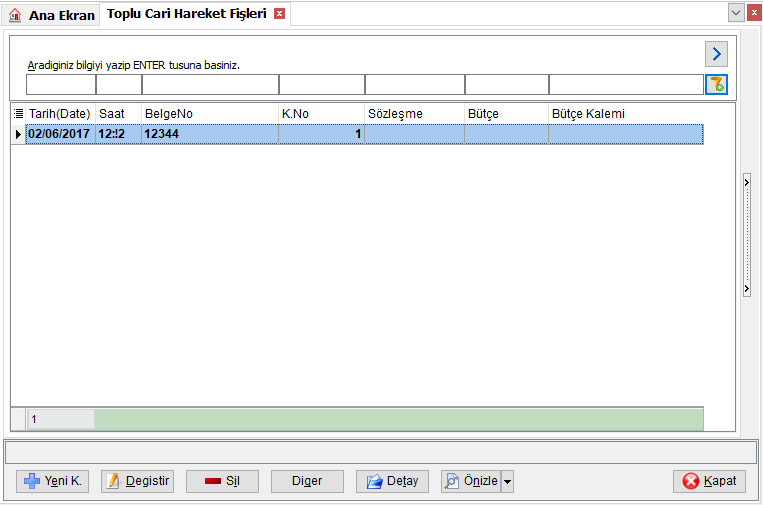Open the grid column chooser icon

click(18, 114)
